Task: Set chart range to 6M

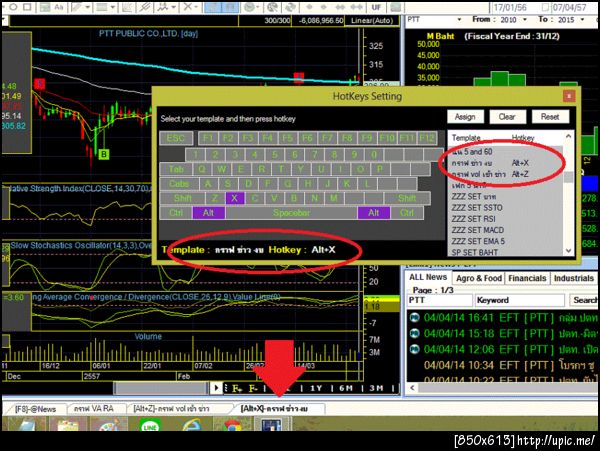Action: (x=346, y=388)
